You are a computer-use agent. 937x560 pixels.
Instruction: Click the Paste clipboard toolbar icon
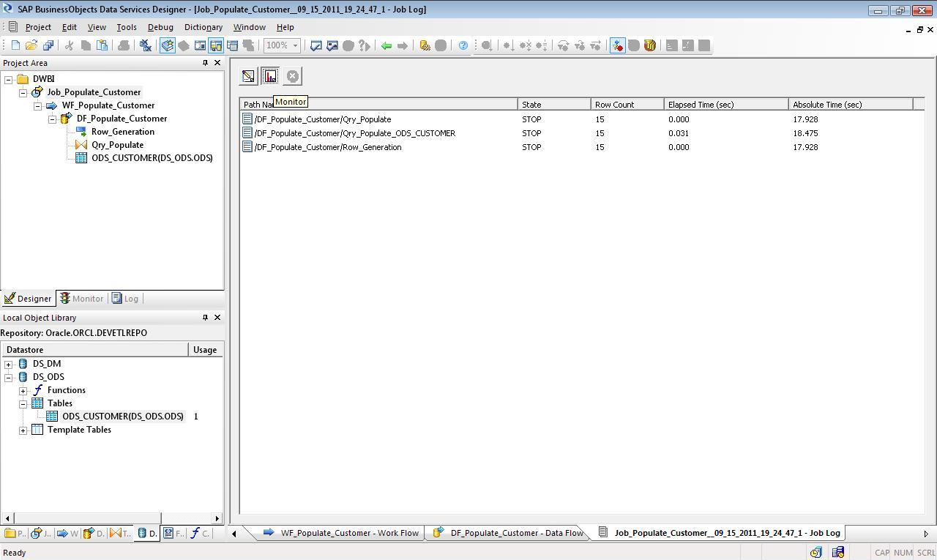click(102, 45)
